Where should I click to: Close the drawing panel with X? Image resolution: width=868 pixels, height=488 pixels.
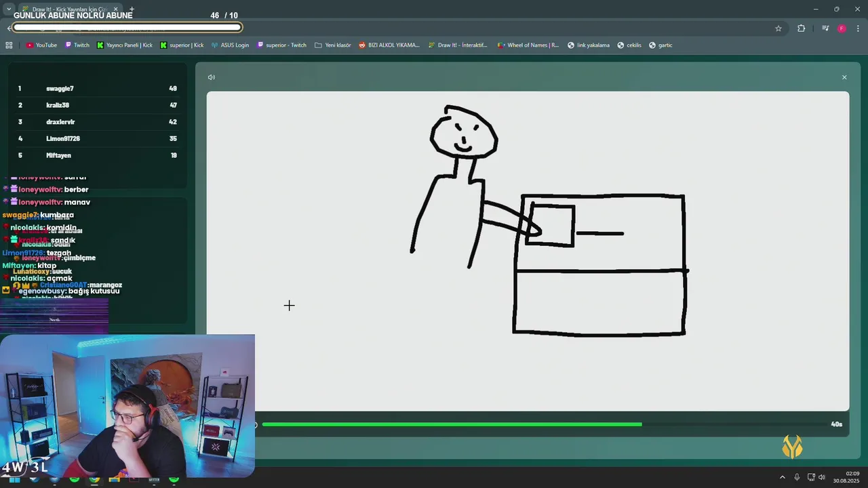[x=844, y=77]
